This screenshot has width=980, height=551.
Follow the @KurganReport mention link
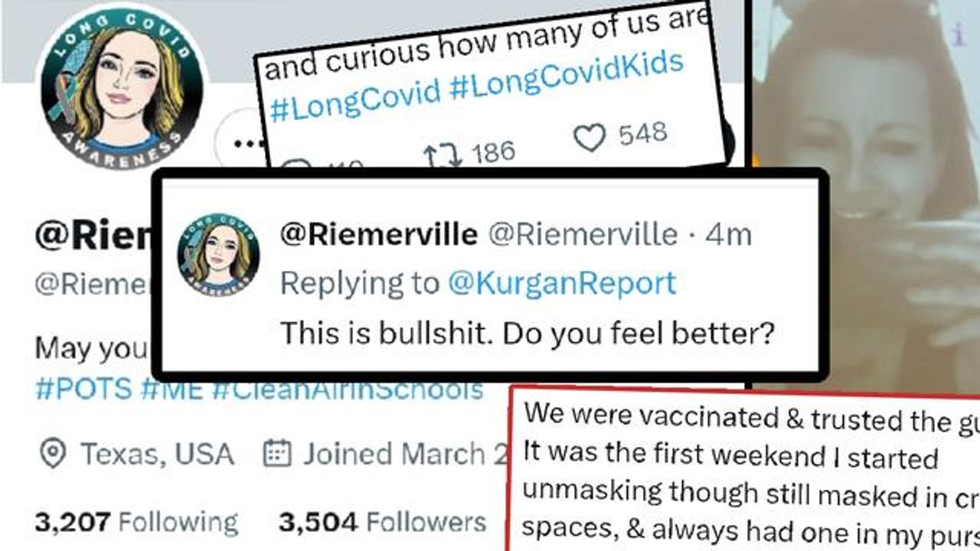tap(562, 283)
